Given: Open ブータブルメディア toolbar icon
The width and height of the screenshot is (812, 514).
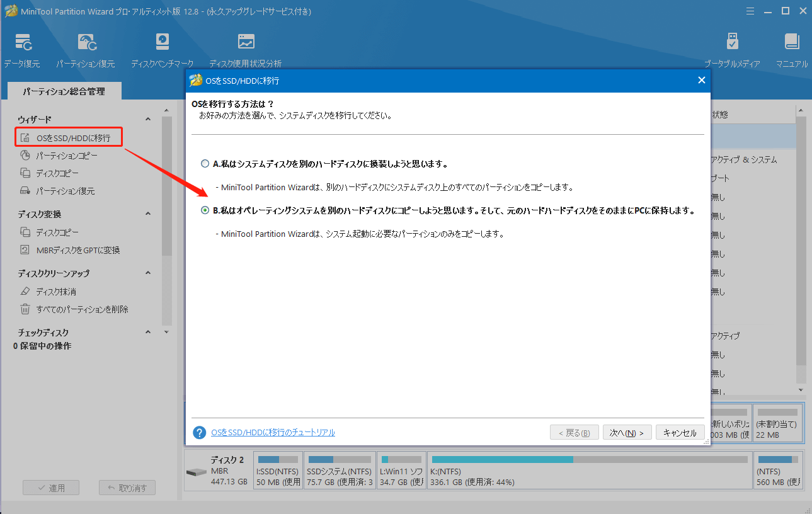Looking at the screenshot, I should [x=732, y=42].
